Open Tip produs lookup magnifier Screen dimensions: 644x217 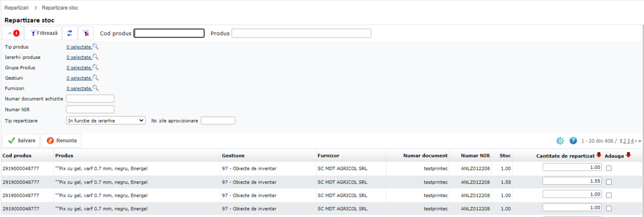[96, 47]
